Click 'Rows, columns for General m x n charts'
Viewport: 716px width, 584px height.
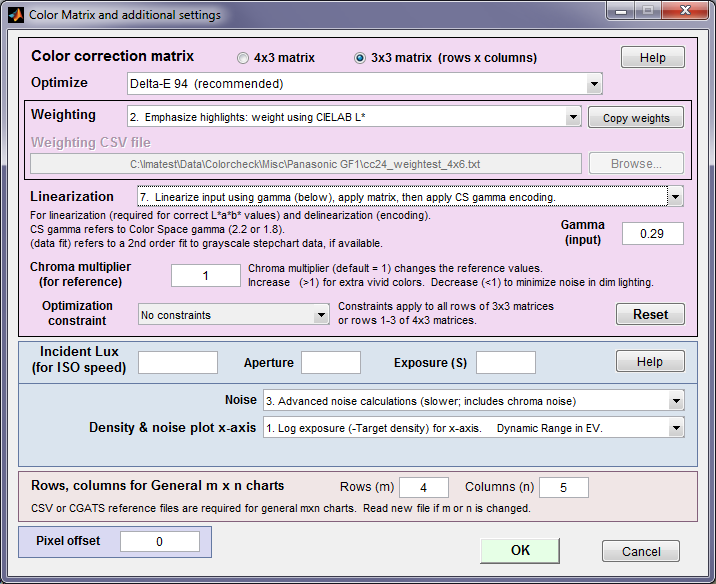(x=158, y=485)
